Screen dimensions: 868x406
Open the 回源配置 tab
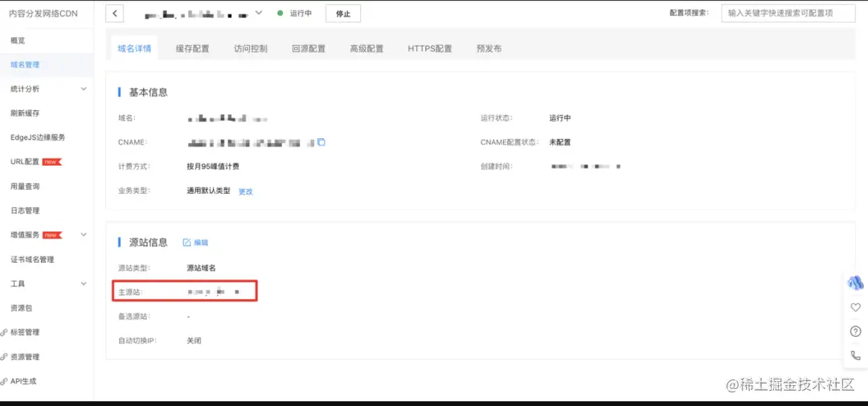[309, 48]
